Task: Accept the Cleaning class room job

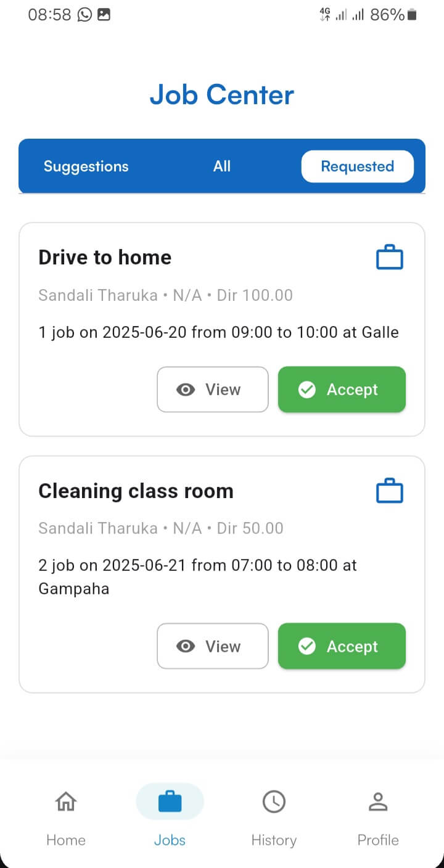Action: (342, 646)
